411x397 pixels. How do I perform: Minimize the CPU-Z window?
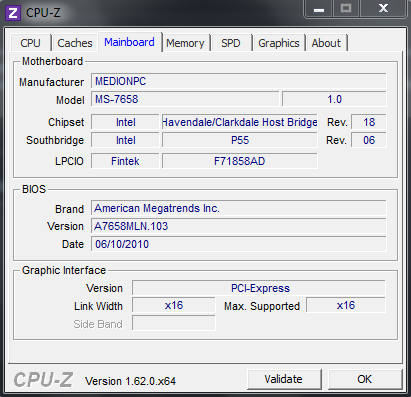[319, 8]
